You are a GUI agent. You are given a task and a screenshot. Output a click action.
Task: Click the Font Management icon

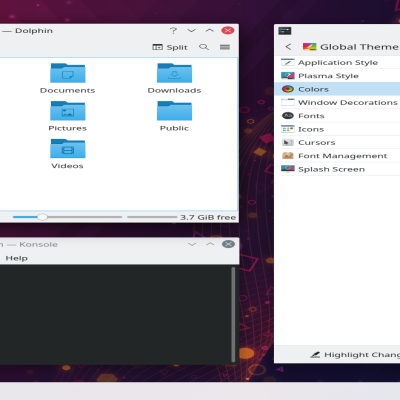click(x=288, y=156)
